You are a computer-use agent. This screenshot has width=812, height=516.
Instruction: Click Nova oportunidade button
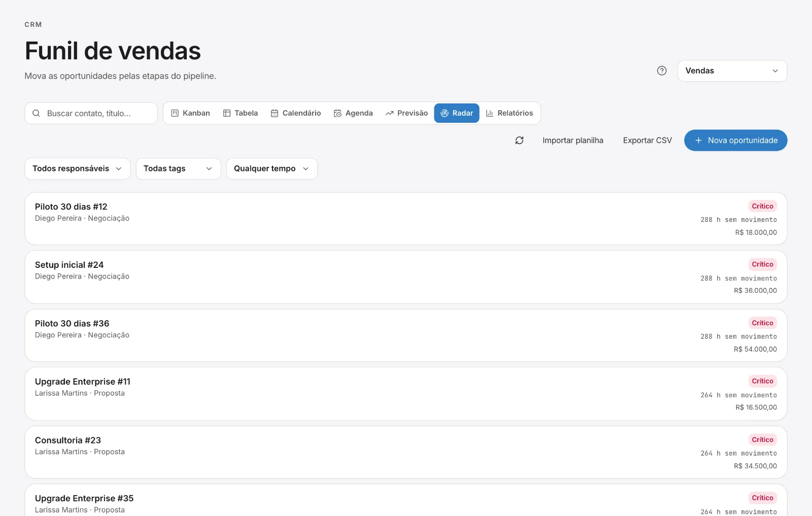coord(736,141)
